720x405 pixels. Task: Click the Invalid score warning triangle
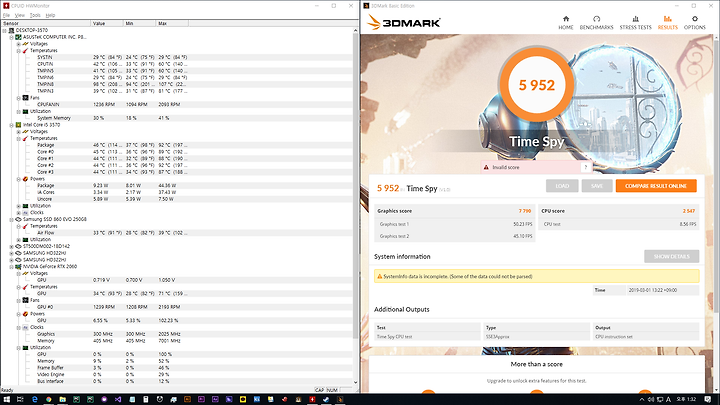click(x=486, y=167)
